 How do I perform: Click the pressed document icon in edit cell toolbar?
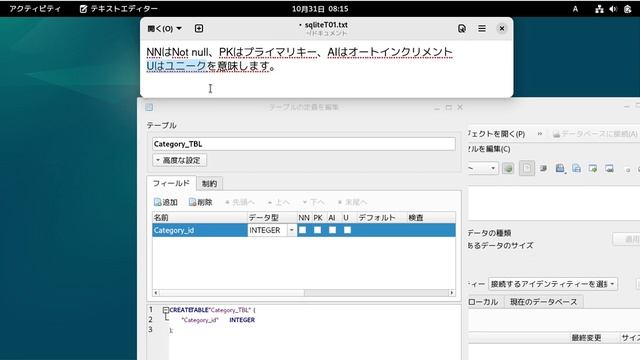(x=527, y=168)
